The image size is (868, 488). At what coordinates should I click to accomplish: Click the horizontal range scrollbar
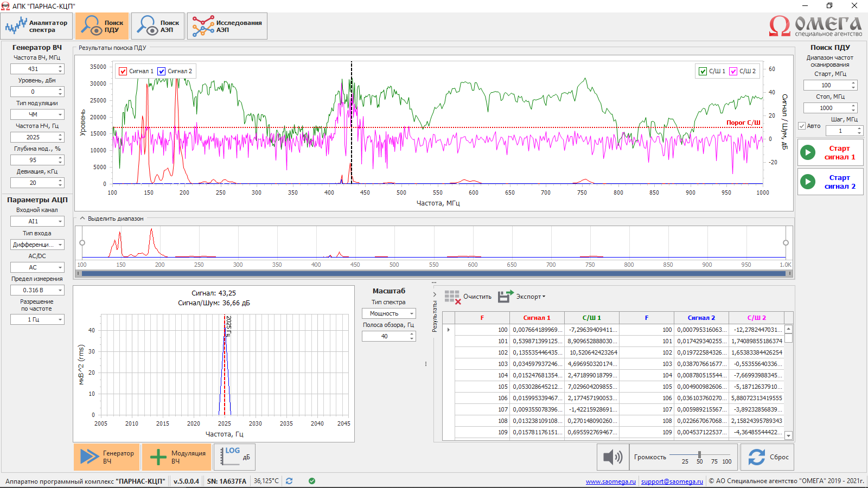pyautogui.click(x=434, y=273)
